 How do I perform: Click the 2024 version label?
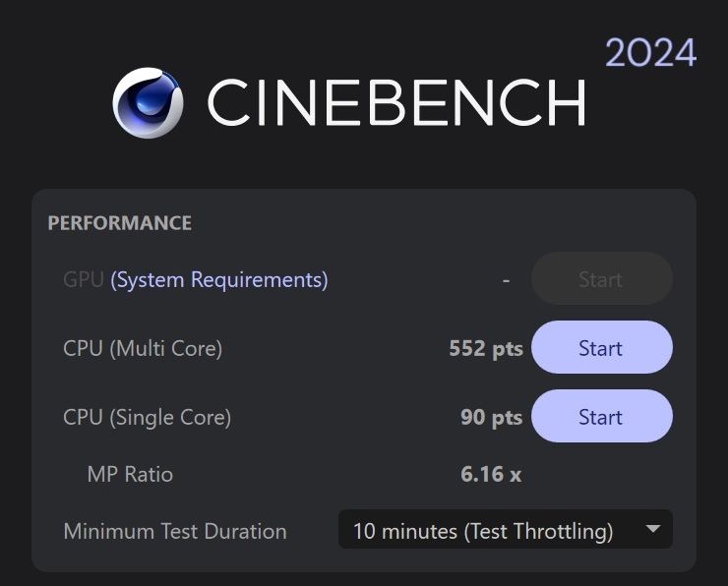coord(650,53)
